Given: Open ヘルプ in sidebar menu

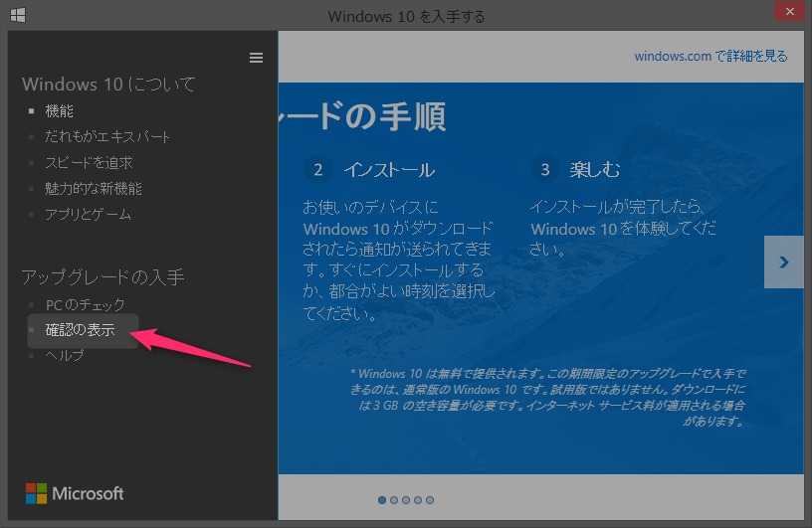Looking at the screenshot, I should [x=65, y=355].
